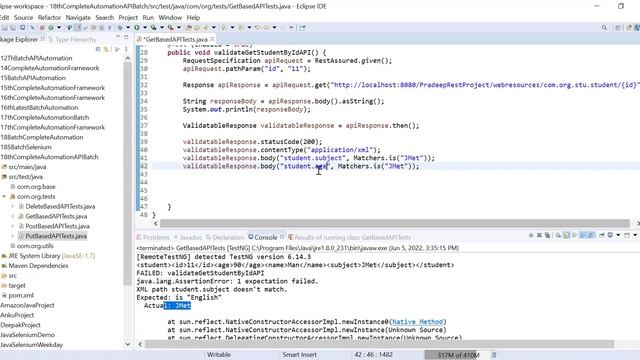Click the 42 : 46 : 1482 cursor position status
The width and height of the screenshot is (640, 360).
[x=373, y=355]
